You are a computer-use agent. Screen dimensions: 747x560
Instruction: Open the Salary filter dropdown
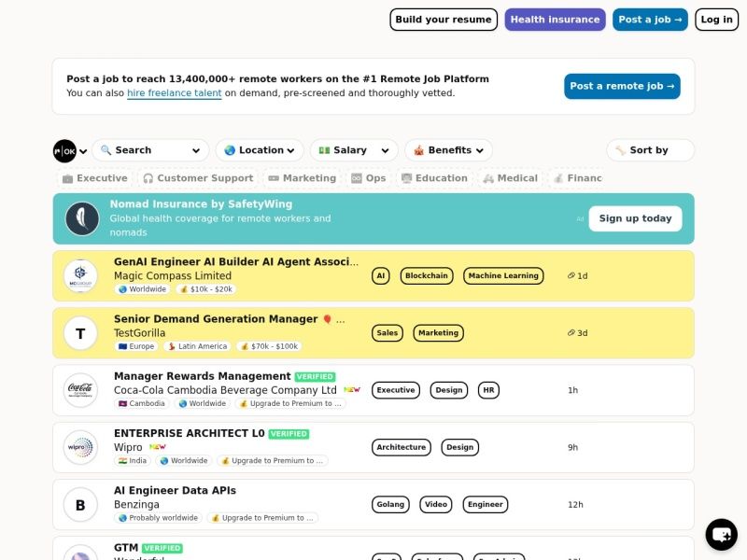(354, 150)
